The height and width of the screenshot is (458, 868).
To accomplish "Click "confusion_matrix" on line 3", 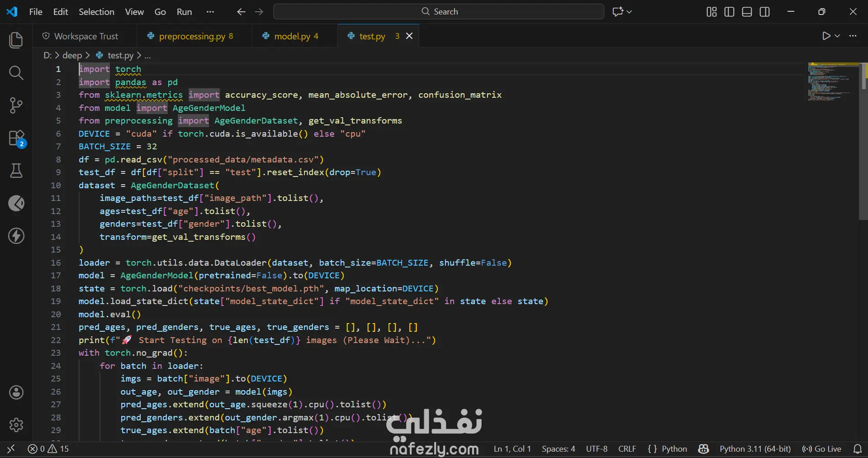I will pos(460,95).
